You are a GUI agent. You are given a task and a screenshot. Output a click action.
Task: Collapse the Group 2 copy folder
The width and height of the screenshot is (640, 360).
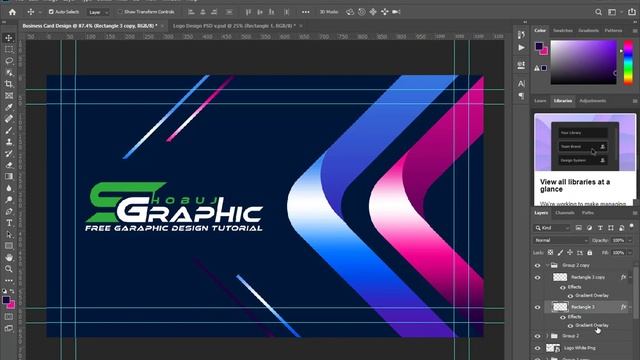point(547,265)
